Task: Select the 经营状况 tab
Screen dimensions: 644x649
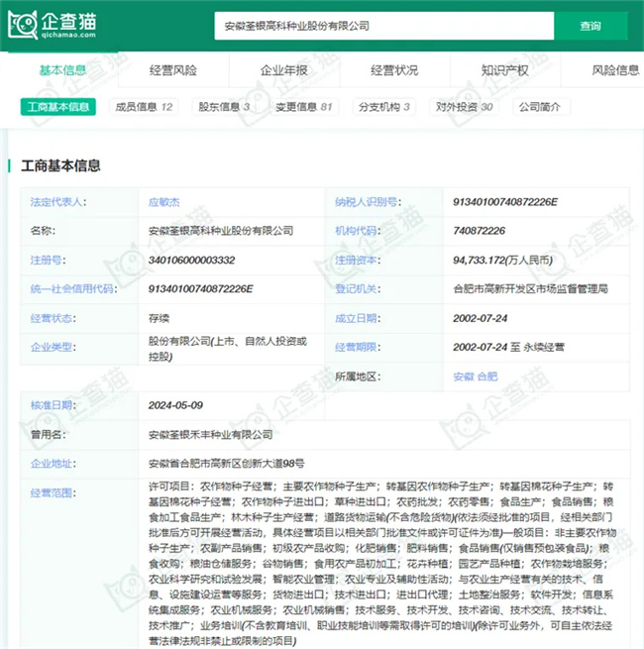Action: [394, 70]
